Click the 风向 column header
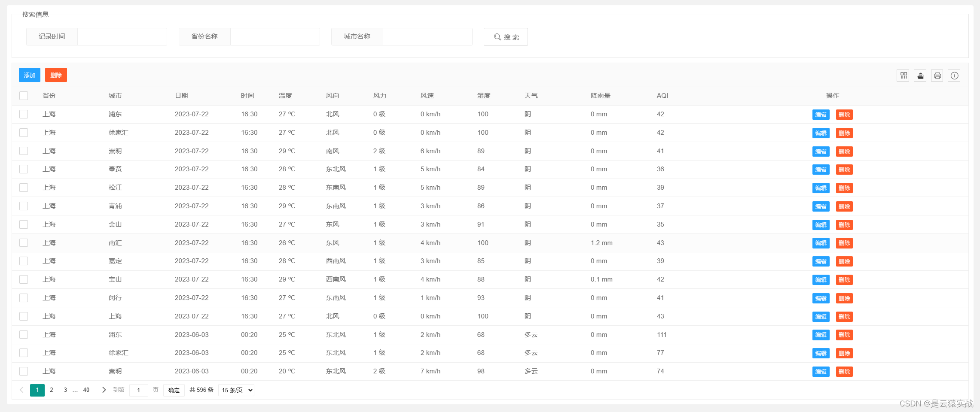Image resolution: width=980 pixels, height=412 pixels. pyautogui.click(x=333, y=96)
